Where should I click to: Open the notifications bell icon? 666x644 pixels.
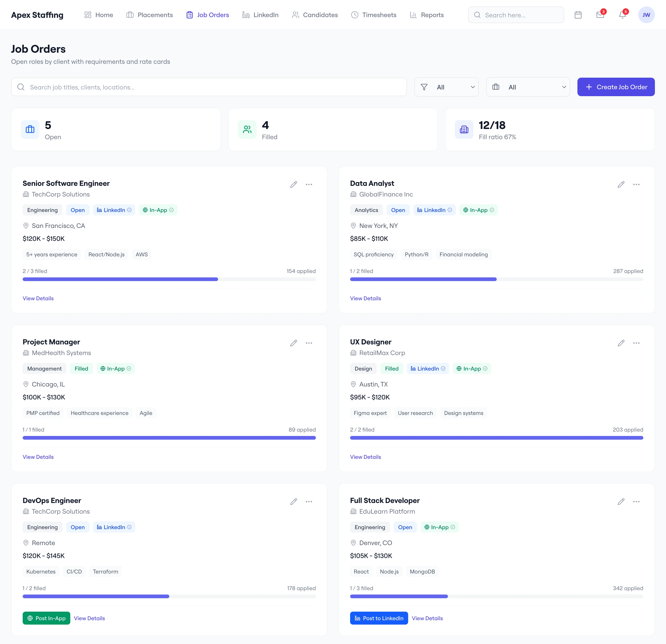click(622, 15)
